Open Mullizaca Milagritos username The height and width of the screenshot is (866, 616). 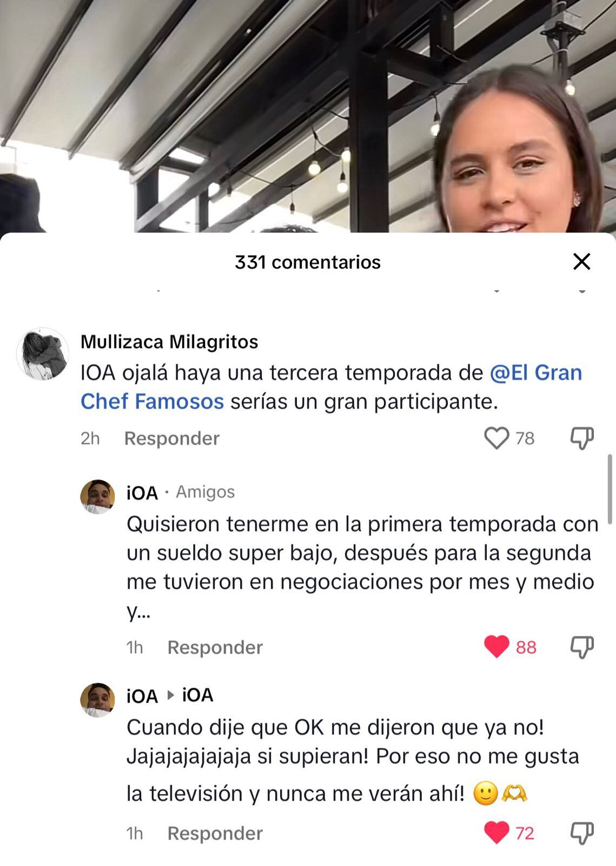coord(169,342)
